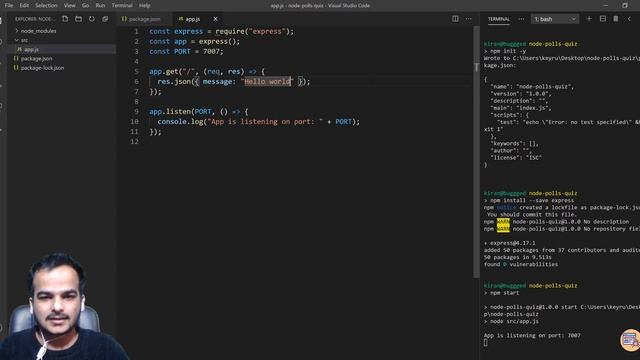640x360 pixels.
Task: Place cursor on "Hello world" string
Action: pyautogui.click(x=267, y=82)
